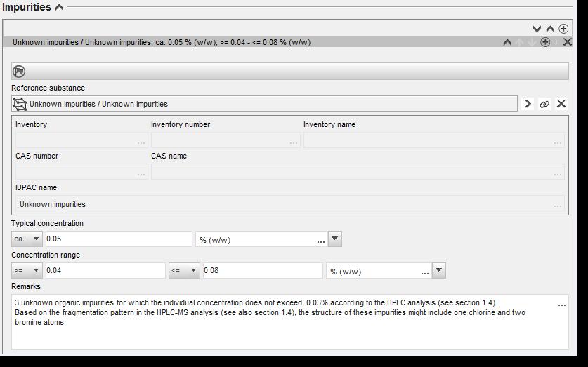588x367 pixels.
Task: Open the '<=' upper bound qualifier dropdown
Action: 184,270
